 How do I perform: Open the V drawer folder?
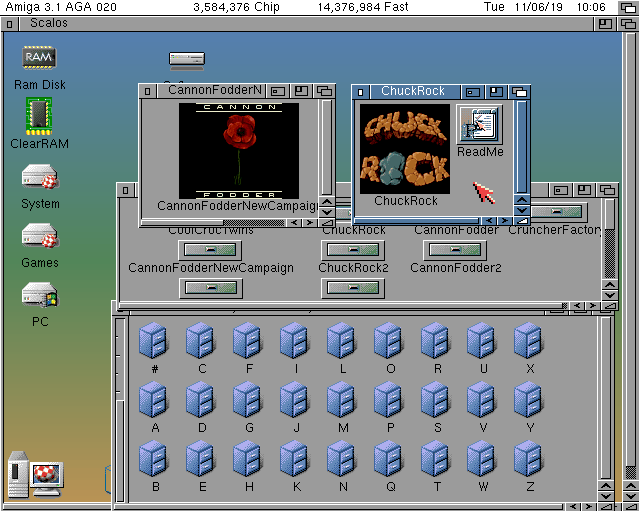(481, 399)
